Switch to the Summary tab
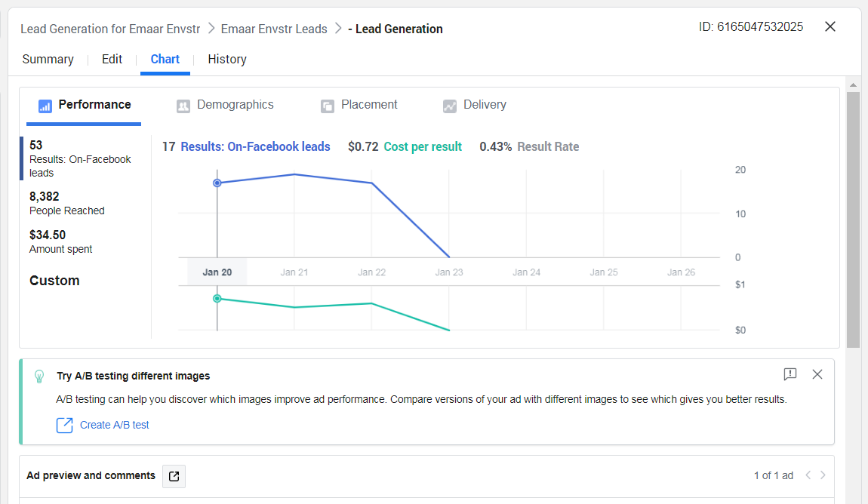 click(x=48, y=60)
